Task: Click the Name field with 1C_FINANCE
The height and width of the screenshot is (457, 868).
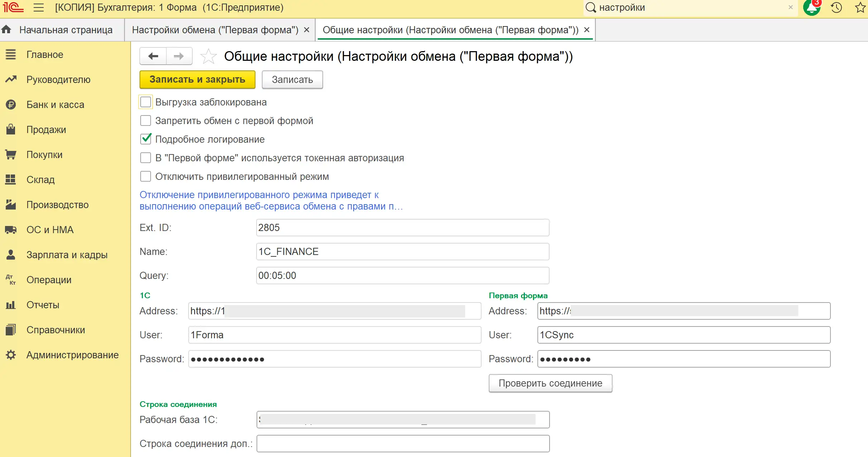Action: click(x=403, y=251)
